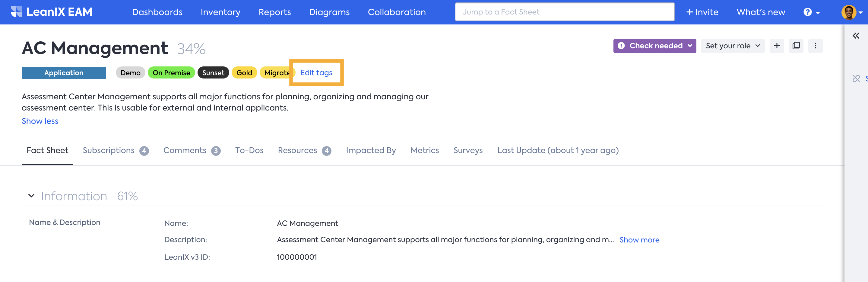Open Inventory in top navigation

pyautogui.click(x=220, y=12)
